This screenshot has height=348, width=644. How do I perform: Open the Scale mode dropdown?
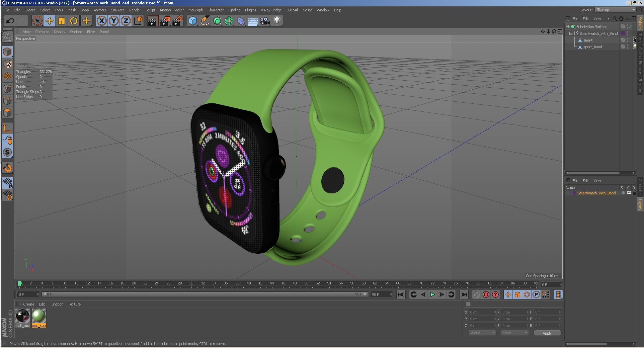pyautogui.click(x=515, y=333)
